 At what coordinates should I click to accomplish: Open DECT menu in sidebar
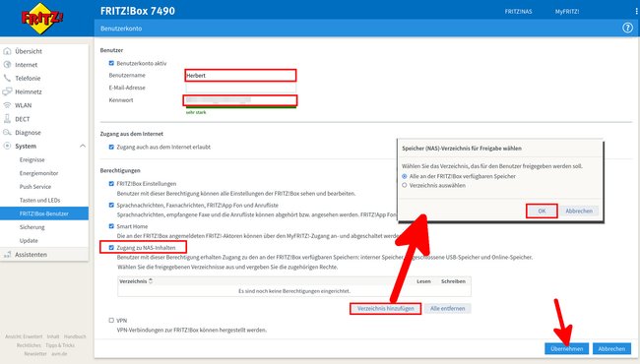point(23,119)
